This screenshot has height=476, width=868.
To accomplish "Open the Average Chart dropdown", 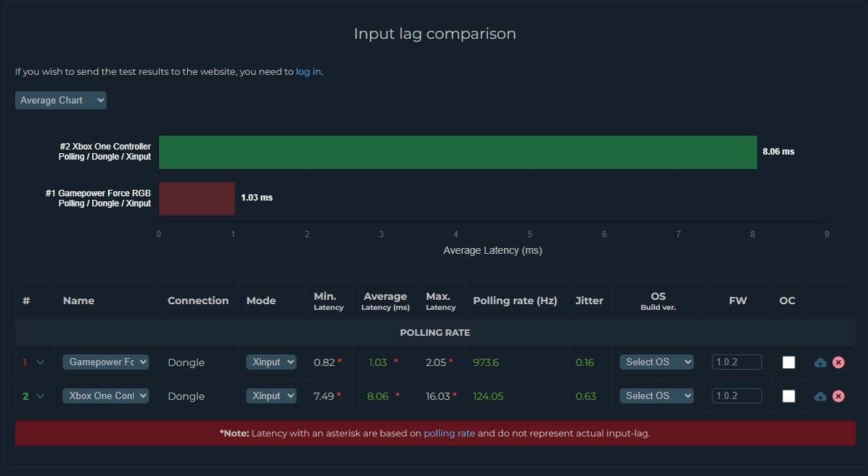I will 60,100.
